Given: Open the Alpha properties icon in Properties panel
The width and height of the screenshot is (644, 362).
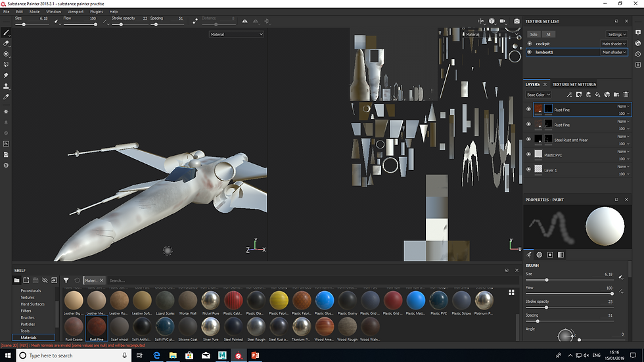Looking at the screenshot, I should click(x=540, y=255).
